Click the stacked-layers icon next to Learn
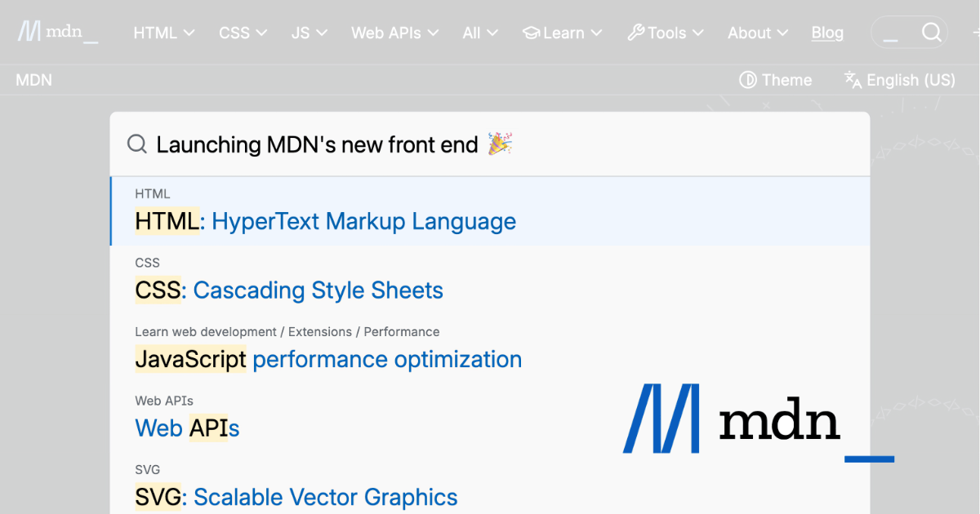Image resolution: width=980 pixels, height=514 pixels. point(530,33)
